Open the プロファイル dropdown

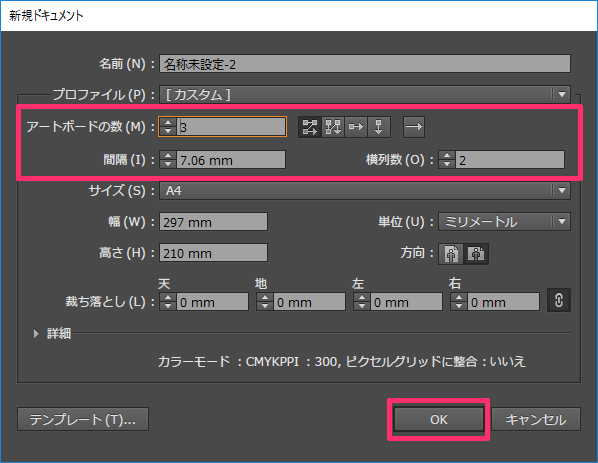click(x=365, y=94)
